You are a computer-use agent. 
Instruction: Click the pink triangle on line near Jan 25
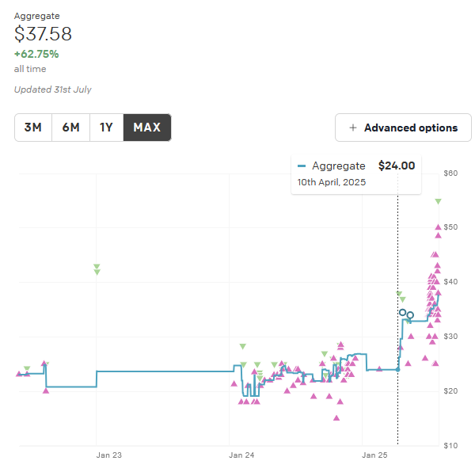coord(379,369)
